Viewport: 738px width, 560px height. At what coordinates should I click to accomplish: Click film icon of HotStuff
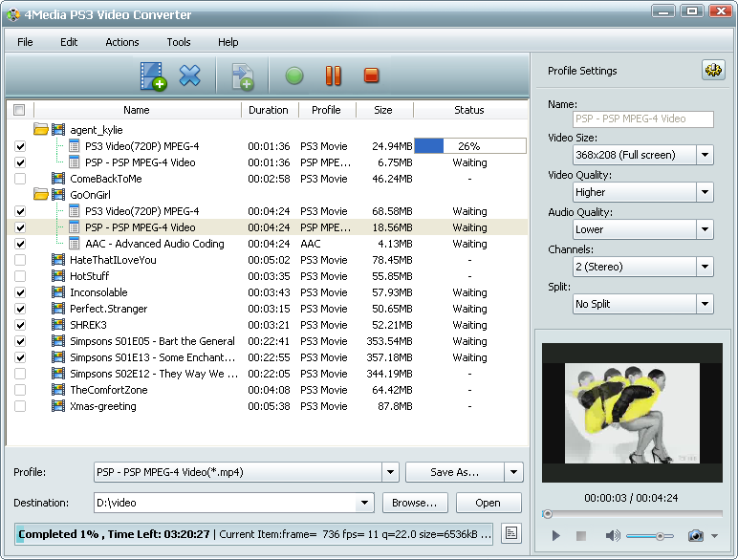tap(58, 276)
